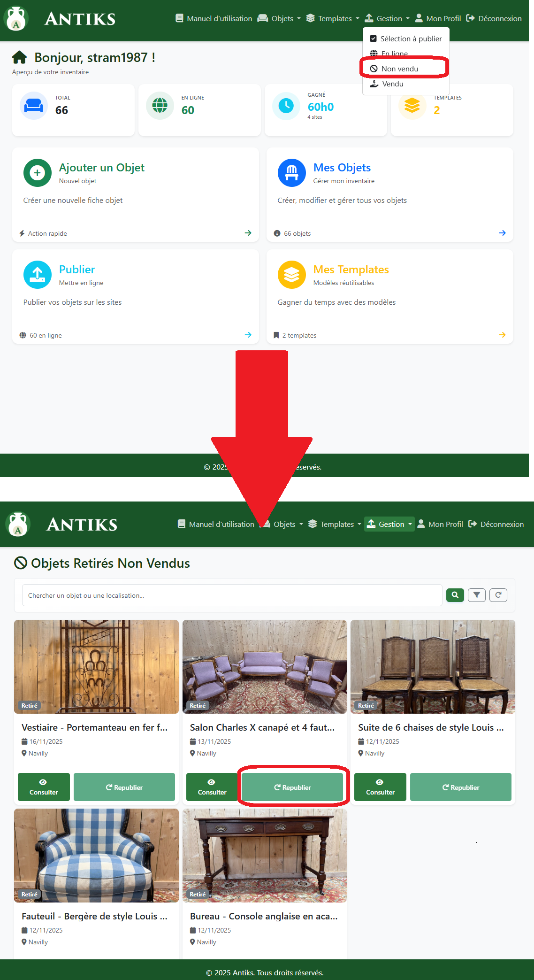This screenshot has width=534, height=980.
Task: Open Templates dropdown on the Bonjour dashboard header
Action: tap(333, 18)
